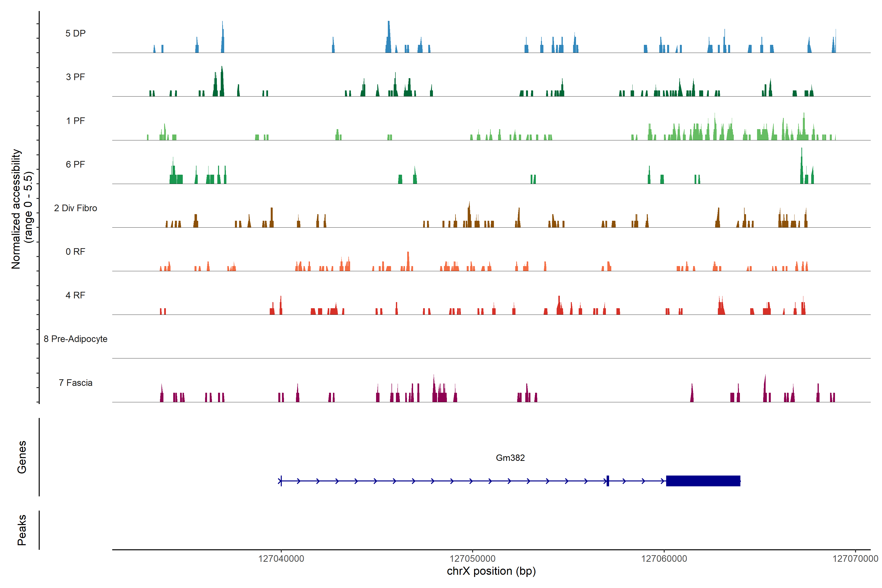The height and width of the screenshot is (588, 882).
Task: Click the 127040000 axis tick label
Action: pyautogui.click(x=281, y=559)
